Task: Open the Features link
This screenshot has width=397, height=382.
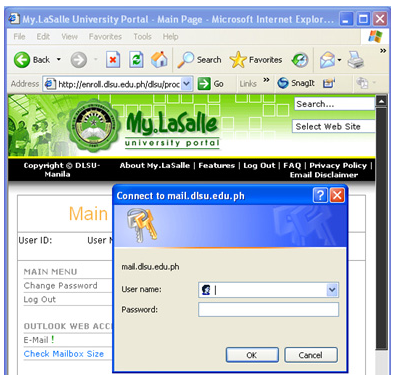Action: 217,166
